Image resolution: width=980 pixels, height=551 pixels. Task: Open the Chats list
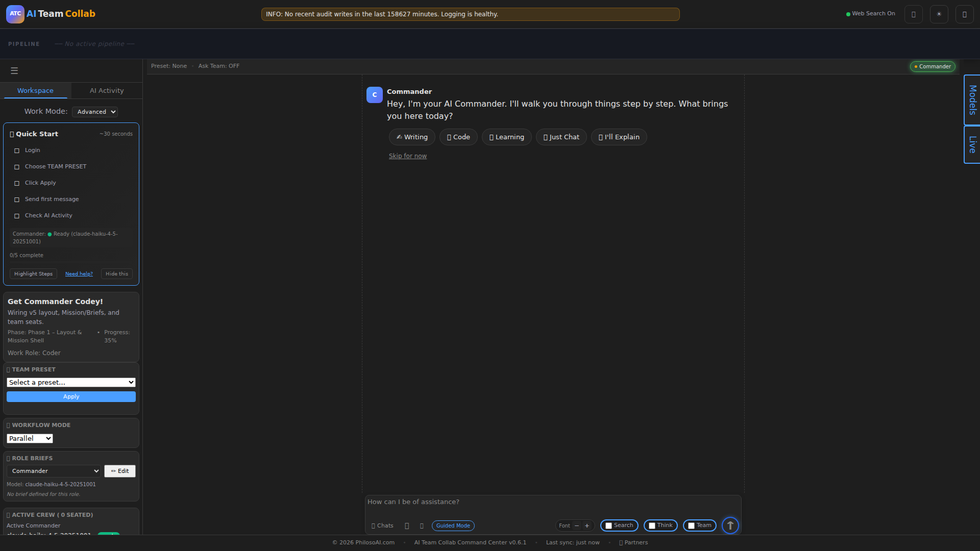pyautogui.click(x=382, y=525)
